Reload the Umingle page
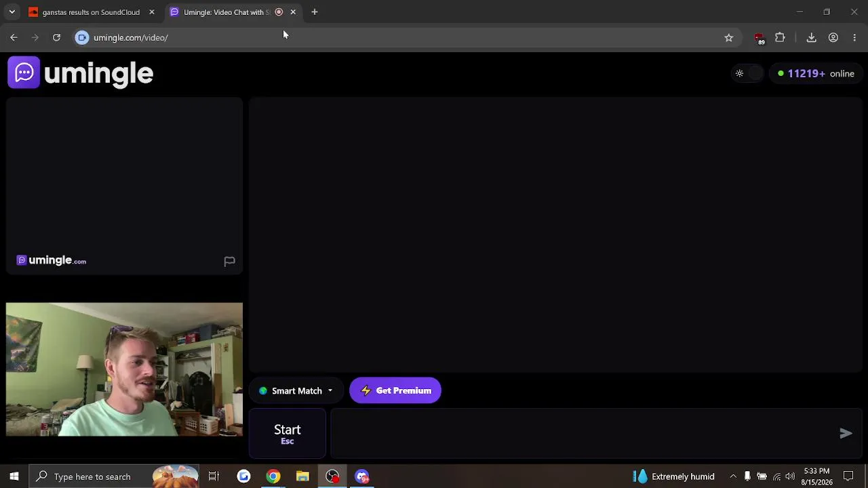Viewport: 868px width, 488px height. (x=56, y=38)
